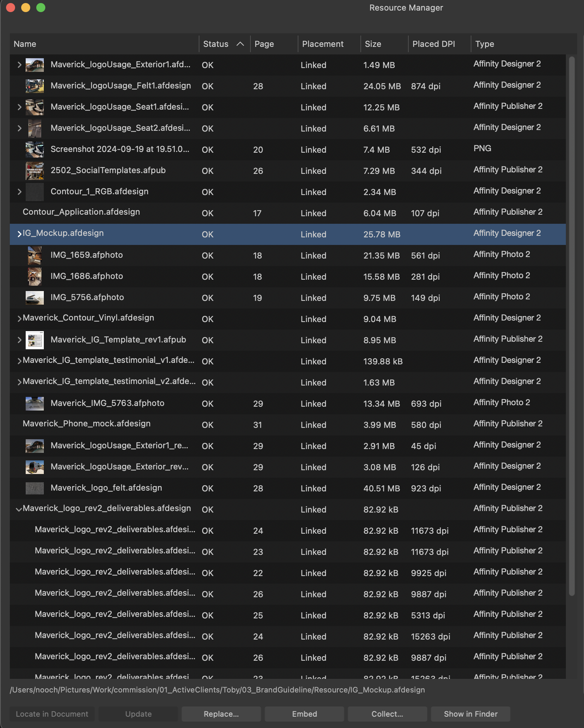Select the Contour_Application.afdesign row name

pyautogui.click(x=81, y=212)
